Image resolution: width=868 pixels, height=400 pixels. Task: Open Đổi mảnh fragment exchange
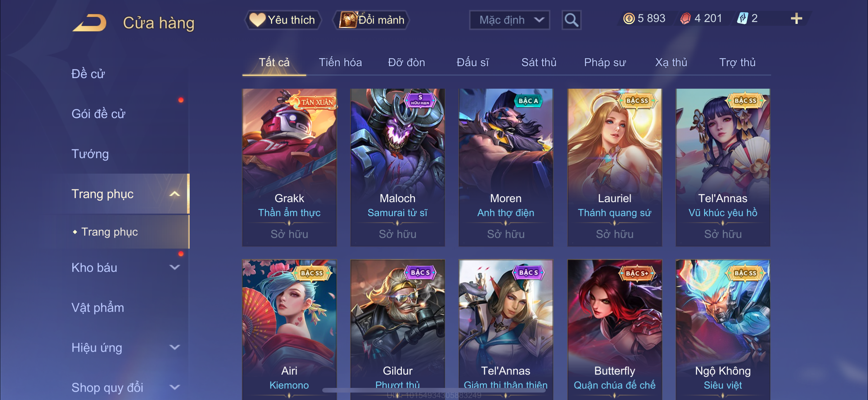371,20
